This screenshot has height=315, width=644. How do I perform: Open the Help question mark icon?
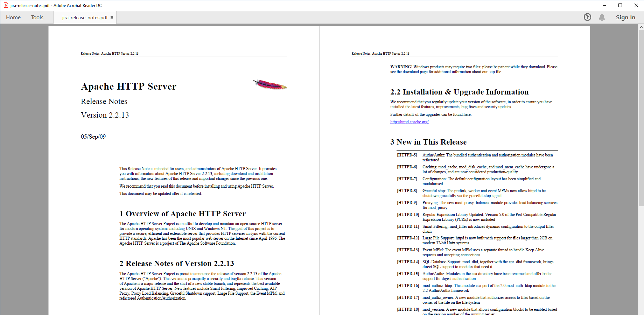587,17
